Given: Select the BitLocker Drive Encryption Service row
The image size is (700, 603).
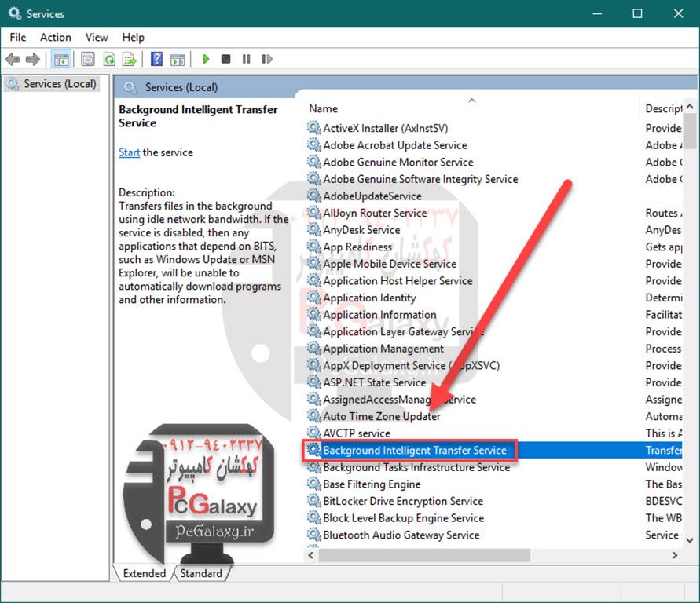Looking at the screenshot, I should [x=403, y=501].
